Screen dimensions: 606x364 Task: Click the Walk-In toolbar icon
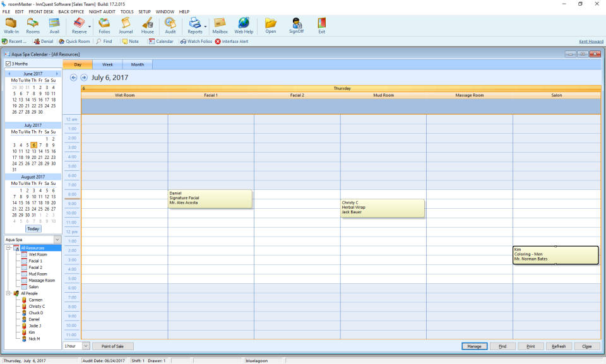tap(11, 25)
